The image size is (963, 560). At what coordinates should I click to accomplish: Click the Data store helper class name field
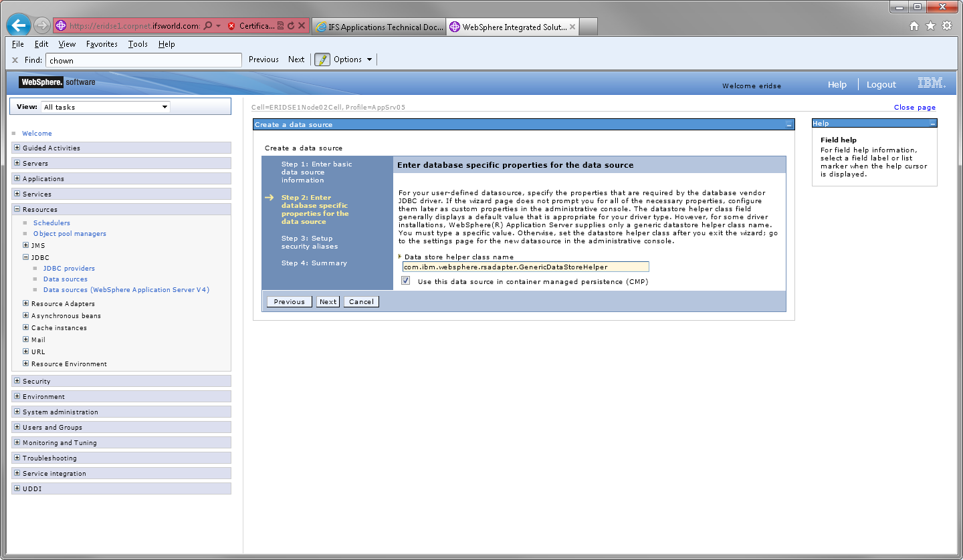click(x=526, y=267)
